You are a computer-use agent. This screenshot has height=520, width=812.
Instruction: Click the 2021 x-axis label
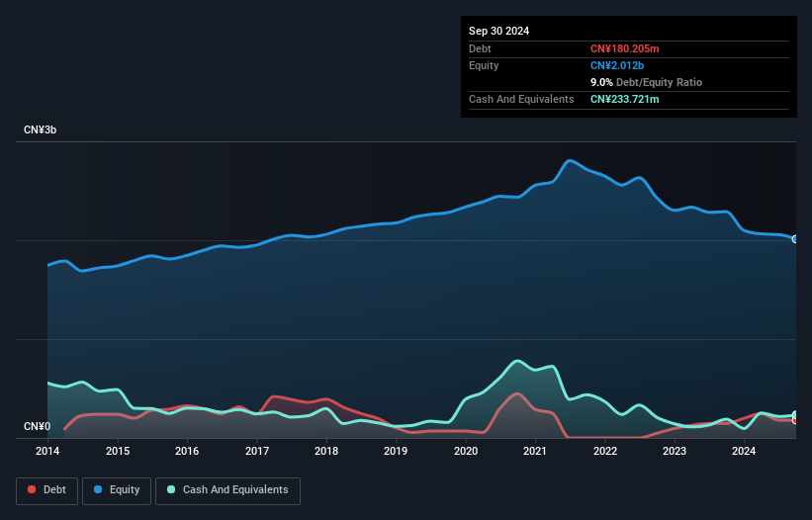pyautogui.click(x=535, y=451)
